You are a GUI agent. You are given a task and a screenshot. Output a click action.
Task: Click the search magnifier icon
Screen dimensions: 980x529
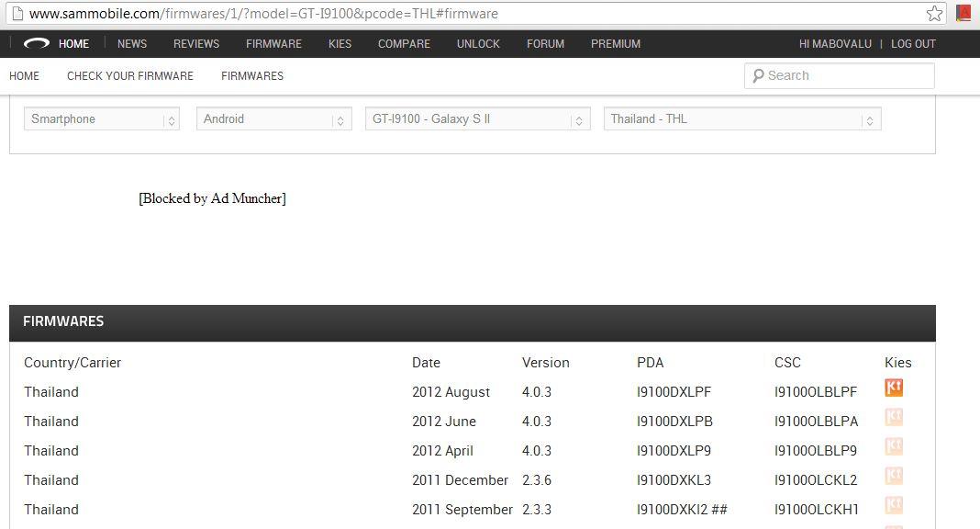[x=758, y=75]
